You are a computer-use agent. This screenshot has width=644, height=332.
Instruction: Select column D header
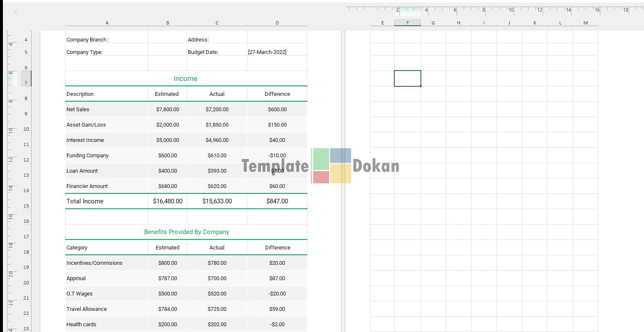277,23
